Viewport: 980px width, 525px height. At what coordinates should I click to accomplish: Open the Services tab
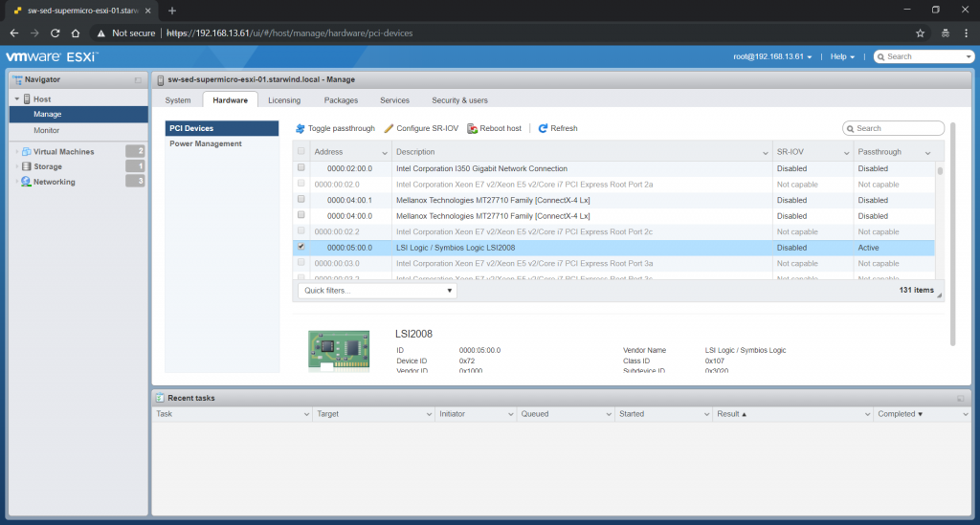coord(394,100)
